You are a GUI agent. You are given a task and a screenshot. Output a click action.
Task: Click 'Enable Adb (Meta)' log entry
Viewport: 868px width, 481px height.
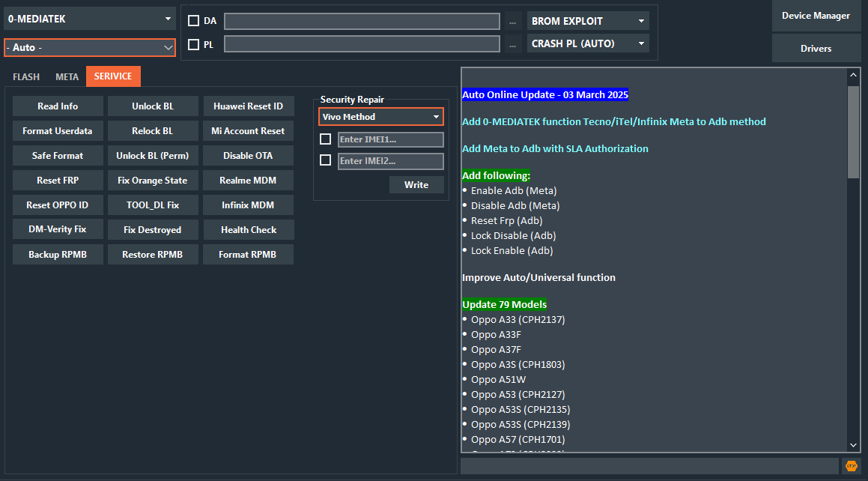click(514, 190)
